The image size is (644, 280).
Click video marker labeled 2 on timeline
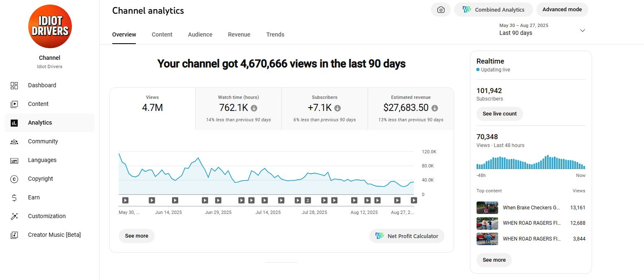pos(307,200)
